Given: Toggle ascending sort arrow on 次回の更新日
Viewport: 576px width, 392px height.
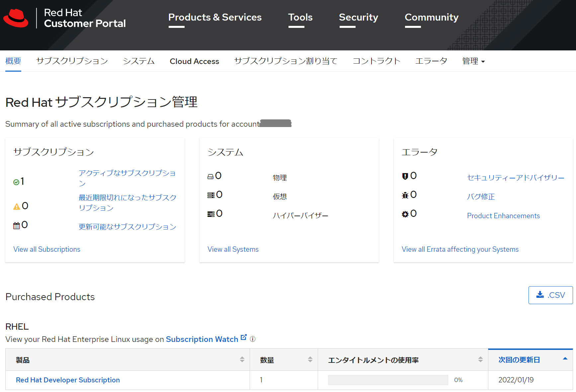Looking at the screenshot, I should (x=565, y=359).
